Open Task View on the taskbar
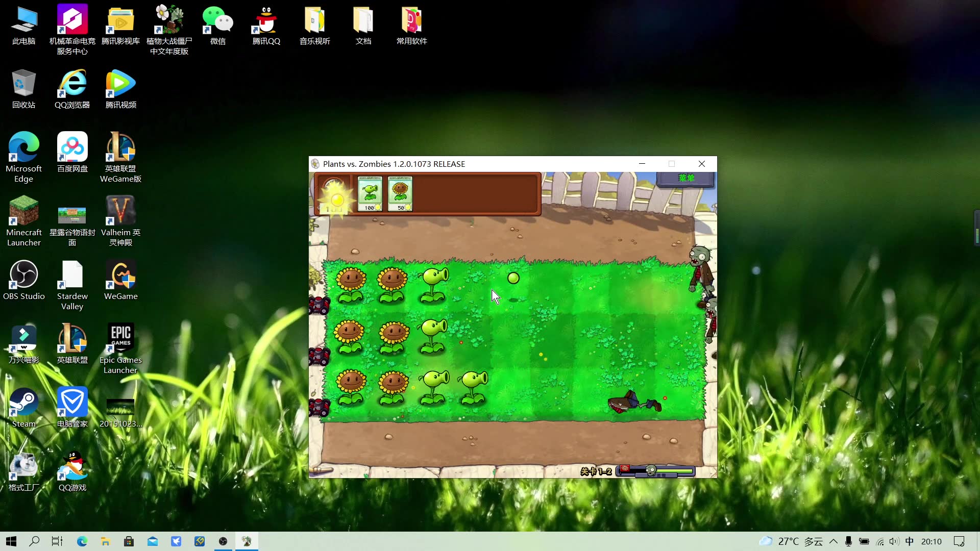Image resolution: width=980 pixels, height=551 pixels. (57, 541)
